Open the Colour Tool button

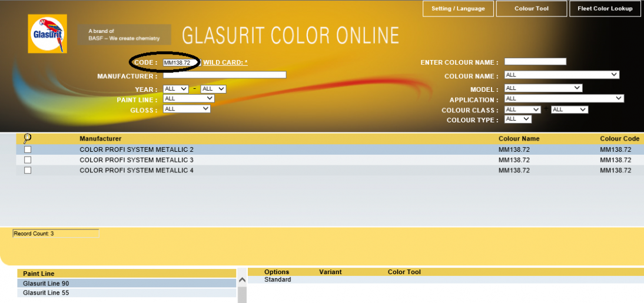[532, 9]
